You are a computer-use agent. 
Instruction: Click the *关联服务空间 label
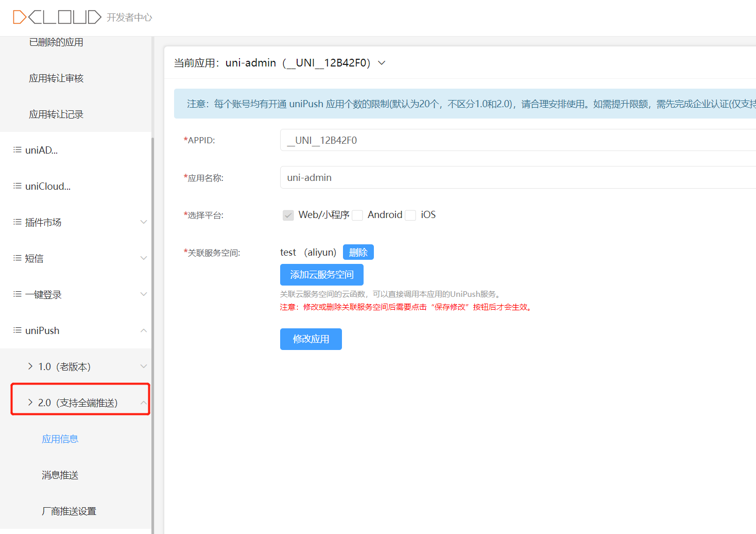pyautogui.click(x=212, y=253)
